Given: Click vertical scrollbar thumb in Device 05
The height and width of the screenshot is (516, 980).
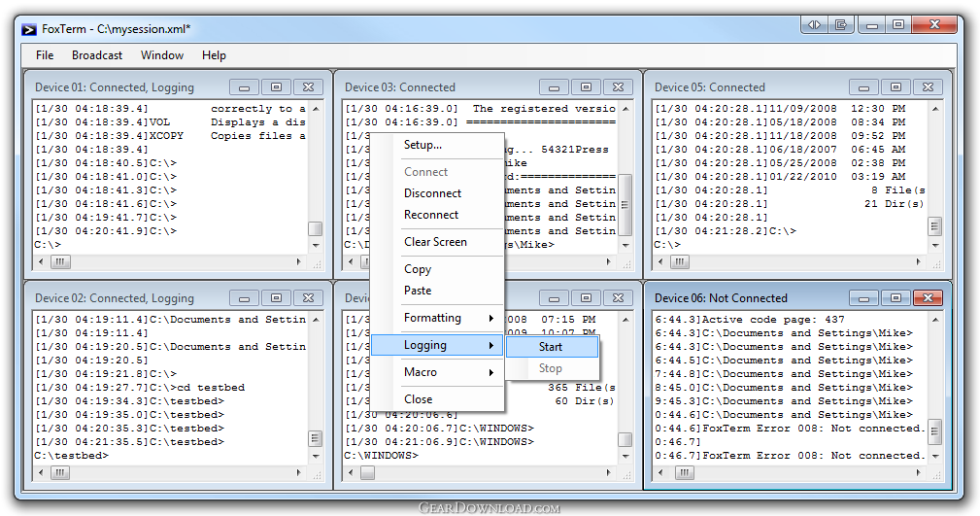Looking at the screenshot, I should coord(935,225).
